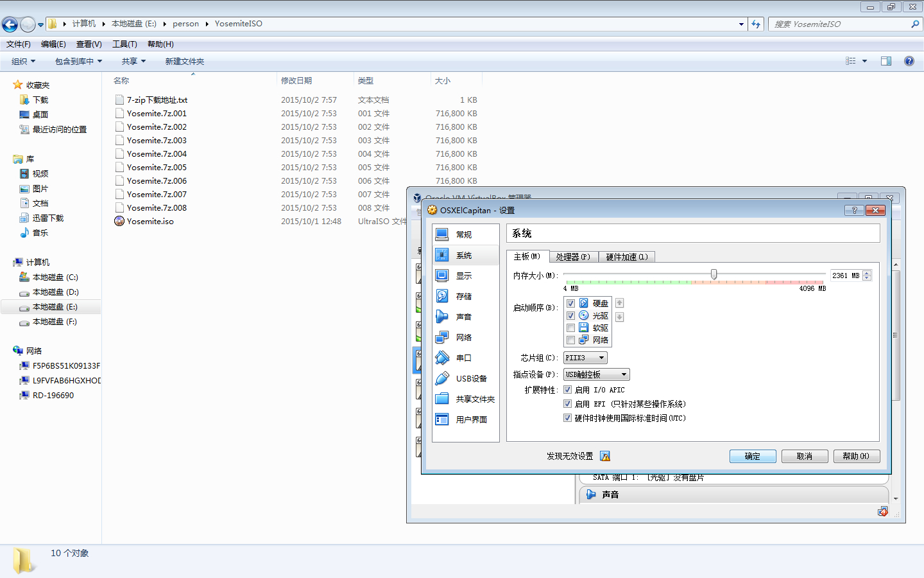Click the 7-zip下载地址.txt file icon
Image resolution: width=924 pixels, height=578 pixels.
[119, 100]
